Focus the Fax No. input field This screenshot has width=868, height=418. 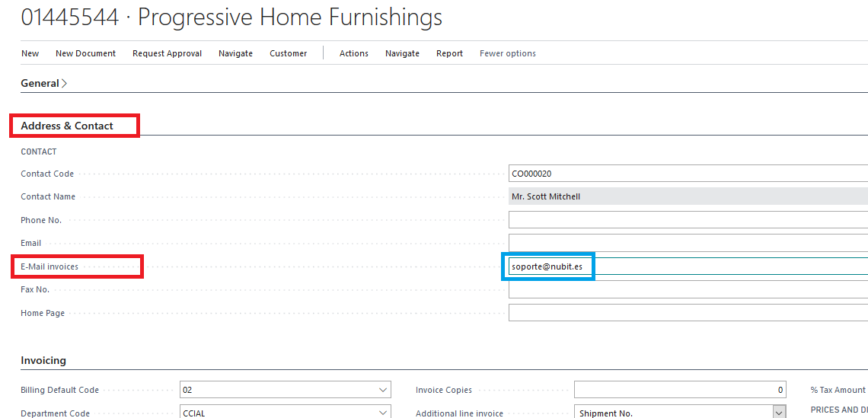tap(688, 289)
